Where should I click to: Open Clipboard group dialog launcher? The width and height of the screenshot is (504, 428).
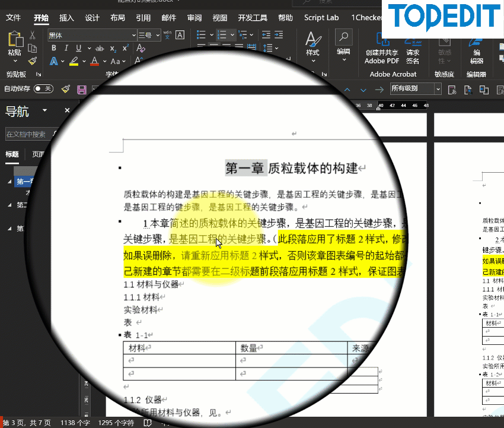tap(39, 74)
